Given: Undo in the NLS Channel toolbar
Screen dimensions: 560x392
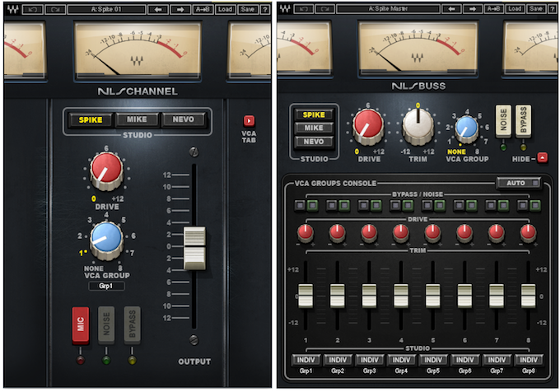Looking at the screenshot, I should pos(32,10).
